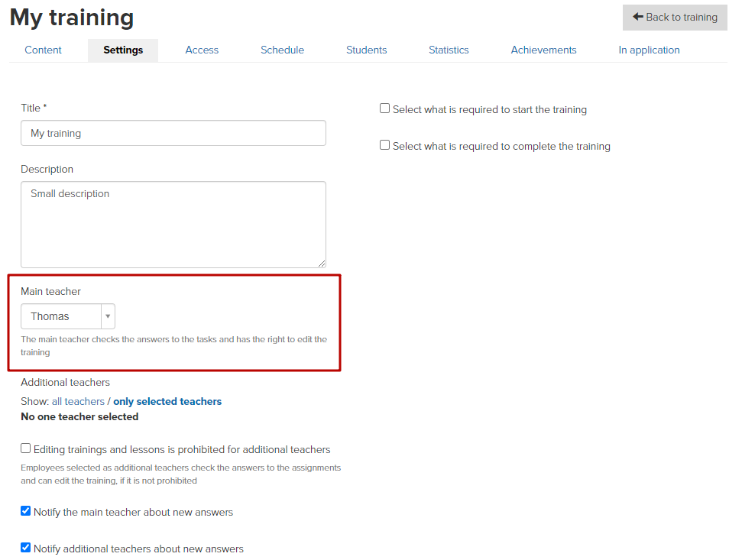Enable 'required to complete the training' checkbox
The image size is (729, 560).
384,145
